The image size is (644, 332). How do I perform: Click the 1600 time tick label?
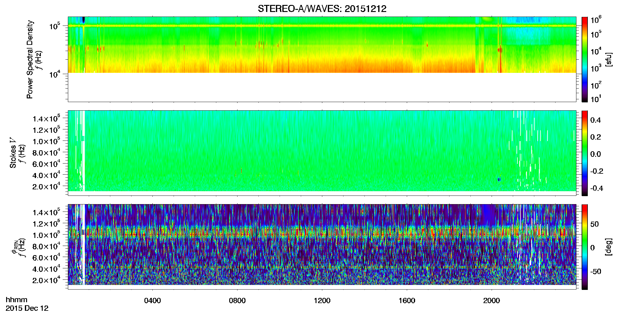pyautogui.click(x=407, y=301)
